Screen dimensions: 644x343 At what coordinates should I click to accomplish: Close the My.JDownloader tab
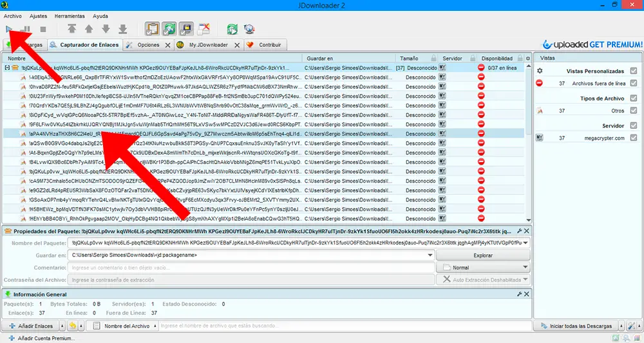(x=237, y=45)
